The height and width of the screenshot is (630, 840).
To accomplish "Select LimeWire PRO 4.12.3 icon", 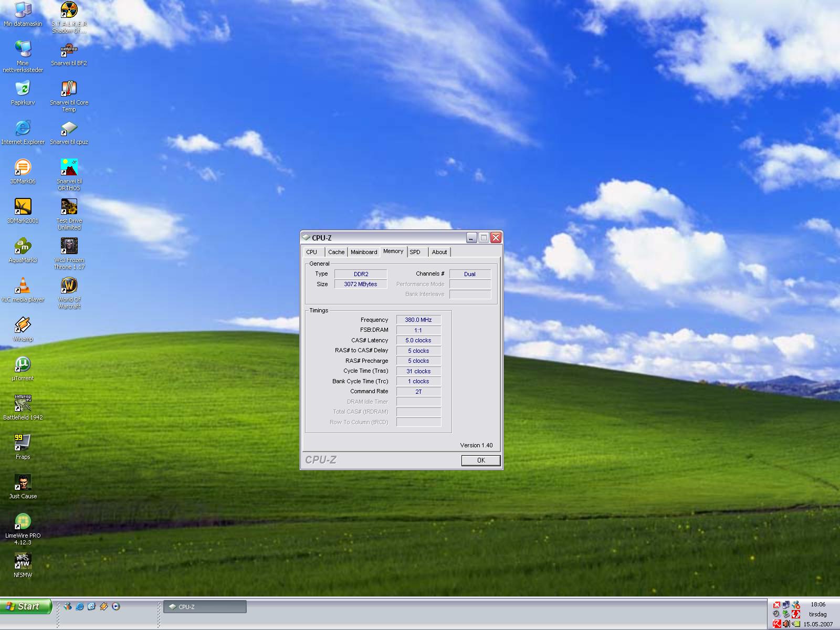I will tap(23, 530).
